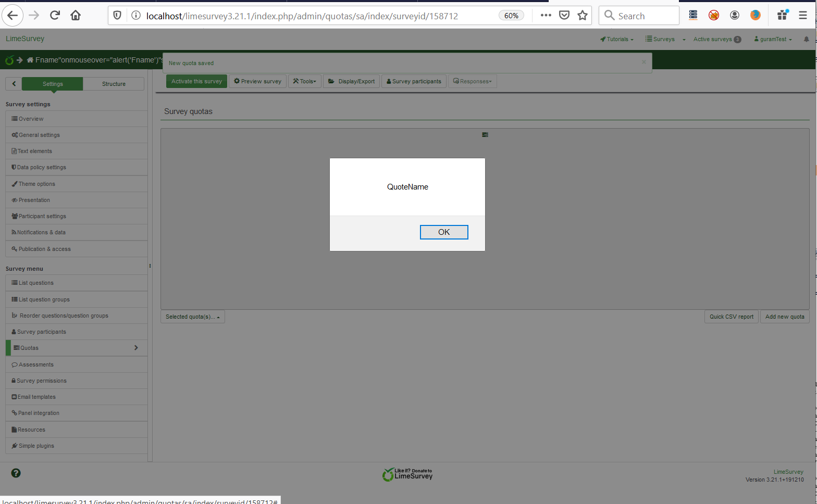Open page actions three-dot menu
Screen dimensions: 817x504
[x=546, y=16]
